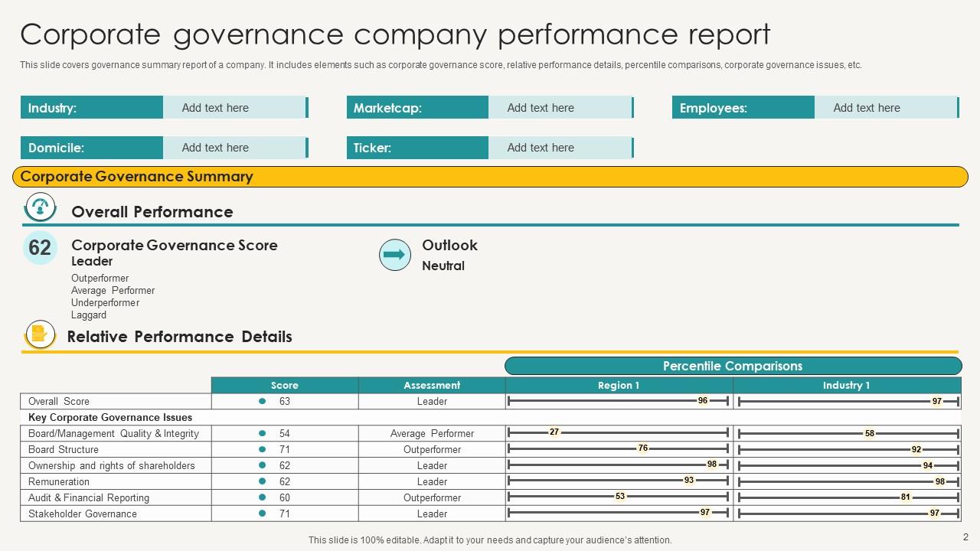Click the teal dot beside Overall Score 63
This screenshot has height=551, width=980.
[x=262, y=400]
